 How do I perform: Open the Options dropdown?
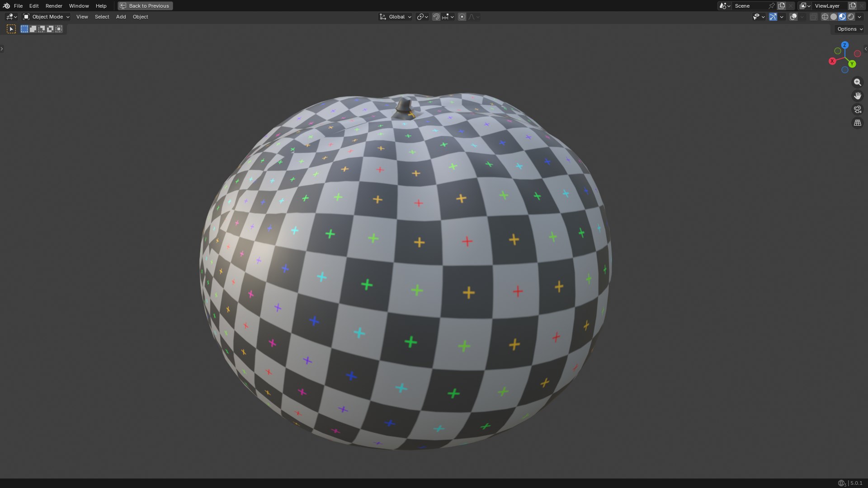coord(850,29)
